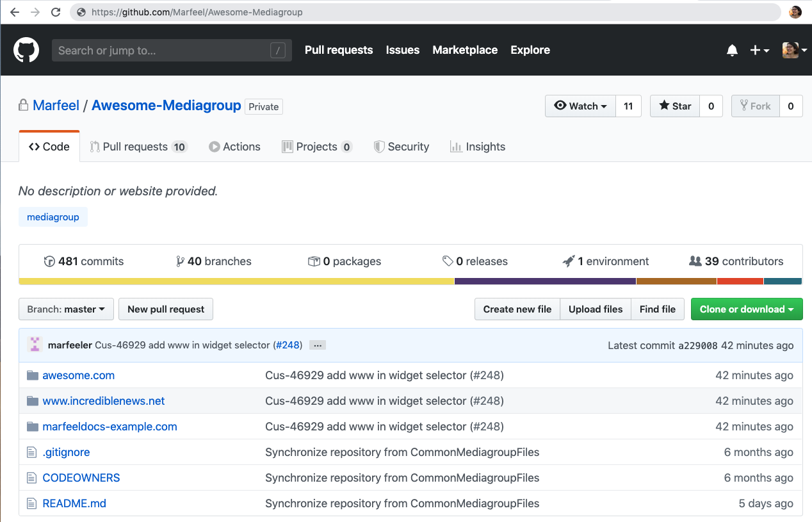Click the environment rocket icon
Viewport: 812px width, 522px height.
point(569,261)
